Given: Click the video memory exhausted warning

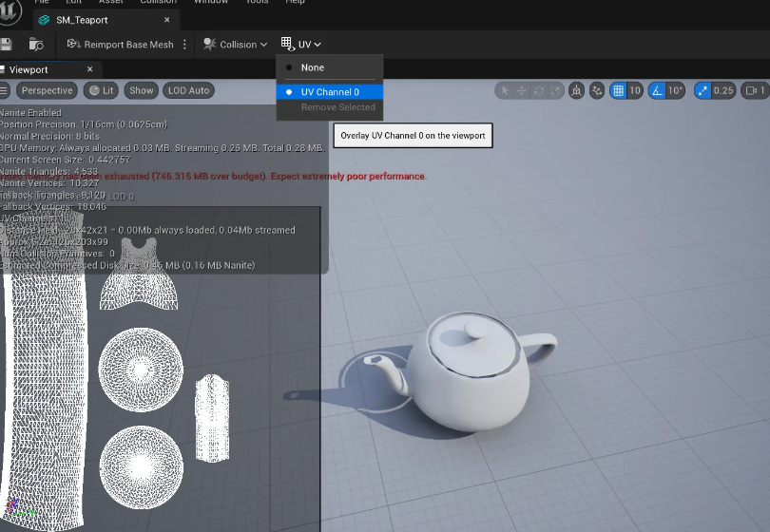Looking at the screenshot, I should point(213,176).
